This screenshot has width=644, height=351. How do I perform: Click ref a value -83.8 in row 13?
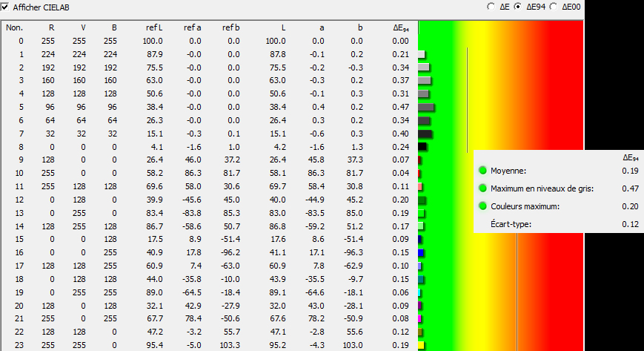point(191,213)
